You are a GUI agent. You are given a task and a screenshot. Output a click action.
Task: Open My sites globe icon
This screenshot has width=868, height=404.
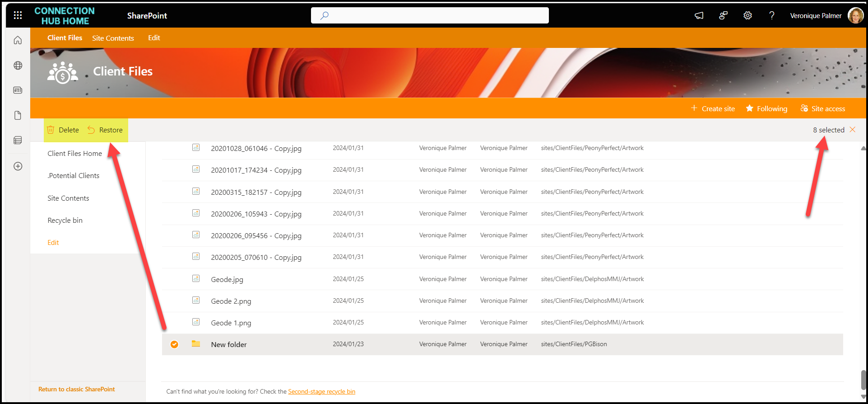click(18, 66)
